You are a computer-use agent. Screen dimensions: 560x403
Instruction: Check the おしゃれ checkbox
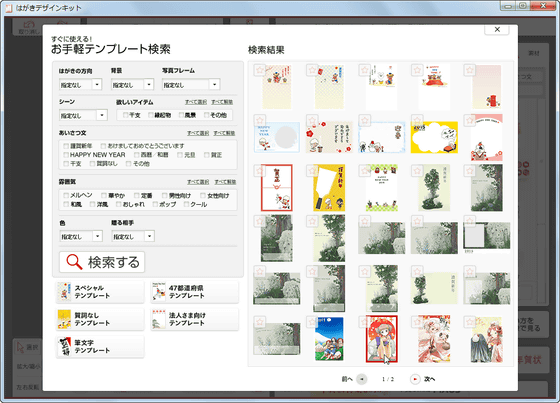[119, 204]
